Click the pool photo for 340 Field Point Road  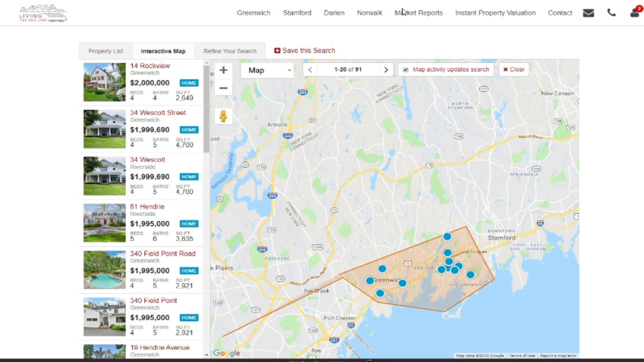105,270
